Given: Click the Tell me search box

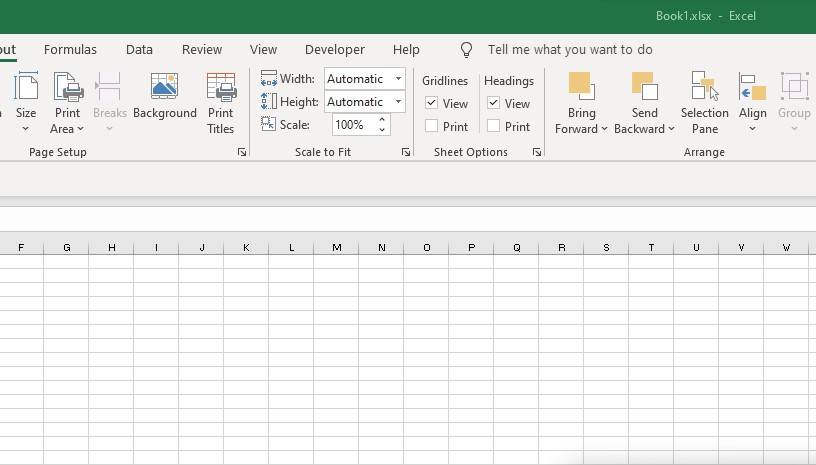Looking at the screenshot, I should tap(570, 49).
